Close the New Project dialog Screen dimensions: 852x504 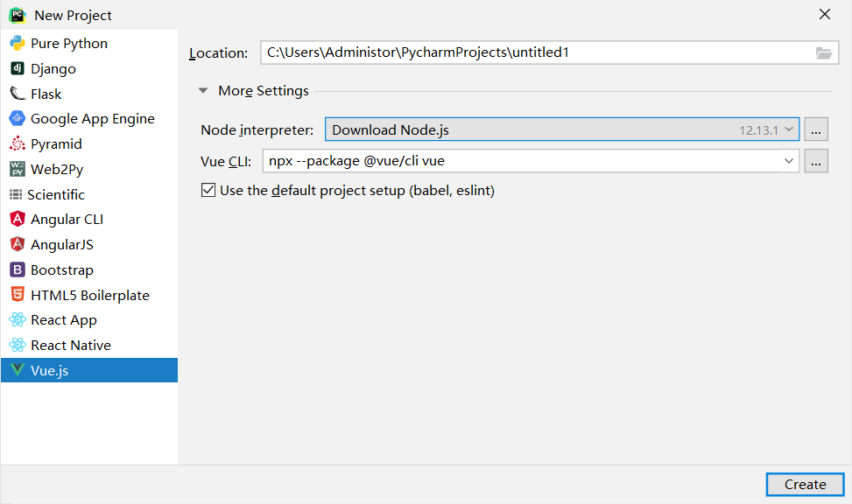(825, 15)
